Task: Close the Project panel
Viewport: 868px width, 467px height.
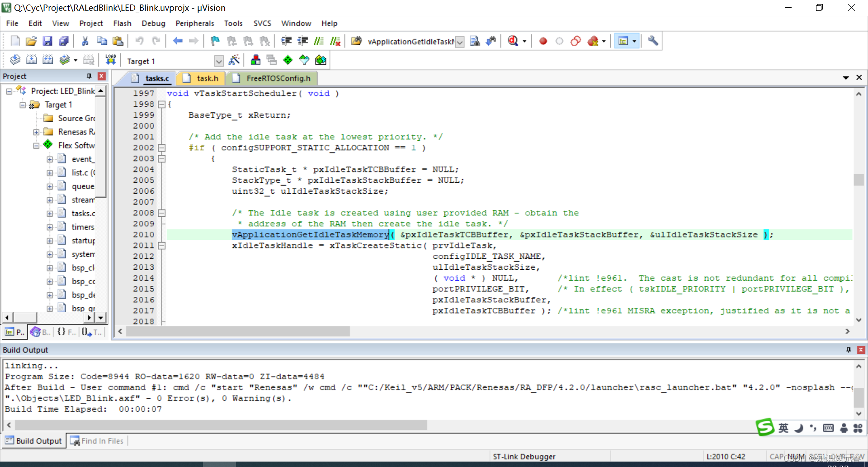Action: (102, 76)
